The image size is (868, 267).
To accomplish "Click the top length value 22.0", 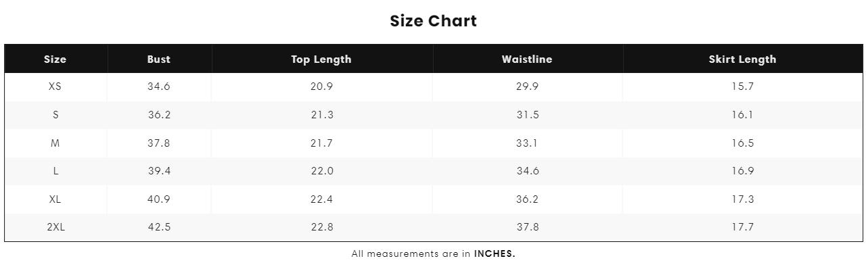I will (x=322, y=171).
